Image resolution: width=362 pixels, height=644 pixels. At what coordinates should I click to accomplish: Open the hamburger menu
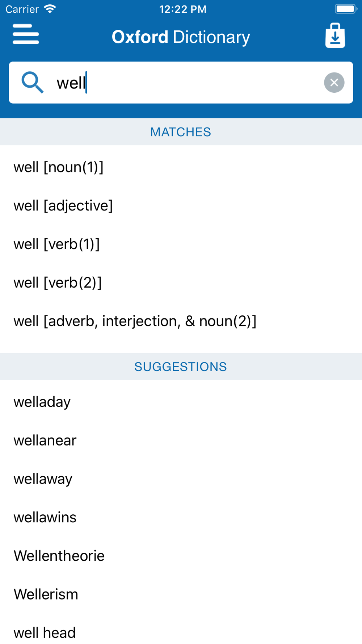[x=26, y=34]
